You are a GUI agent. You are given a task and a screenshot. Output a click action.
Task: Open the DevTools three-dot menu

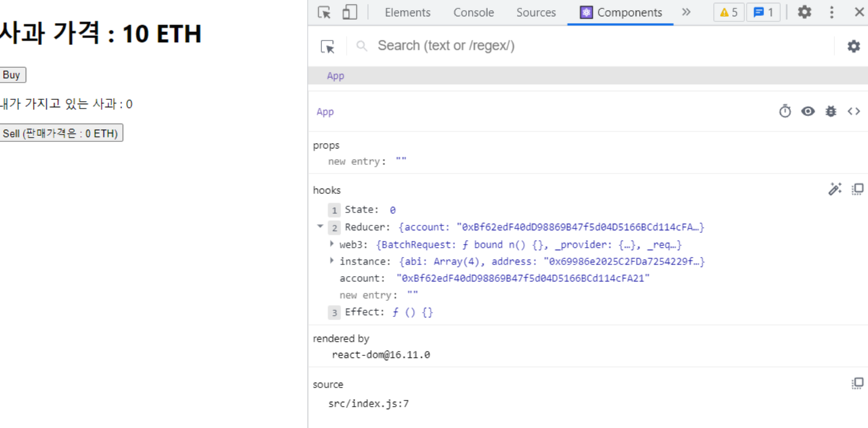[831, 12]
